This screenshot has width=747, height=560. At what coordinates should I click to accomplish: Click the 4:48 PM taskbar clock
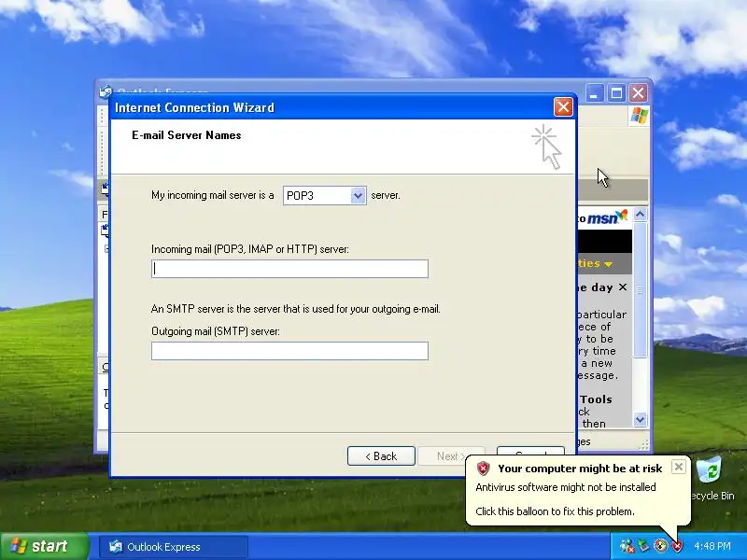(x=712, y=546)
